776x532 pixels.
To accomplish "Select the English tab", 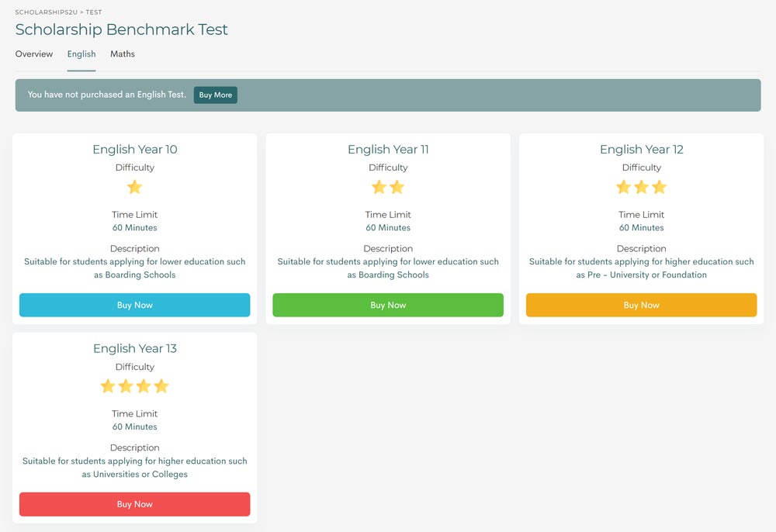I will (81, 54).
